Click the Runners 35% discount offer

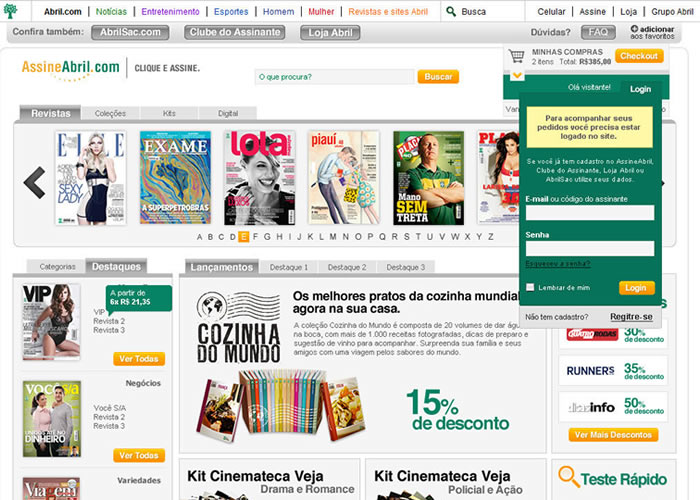click(613, 370)
